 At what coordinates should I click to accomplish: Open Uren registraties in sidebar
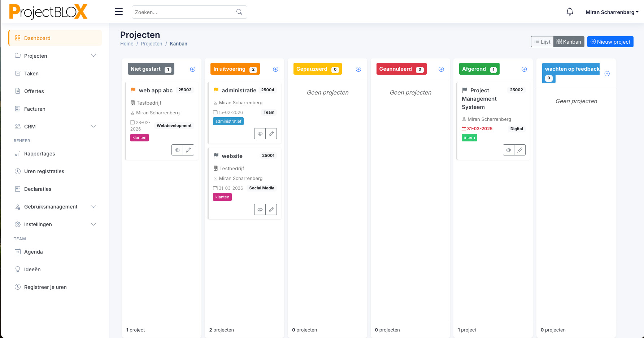(44, 171)
